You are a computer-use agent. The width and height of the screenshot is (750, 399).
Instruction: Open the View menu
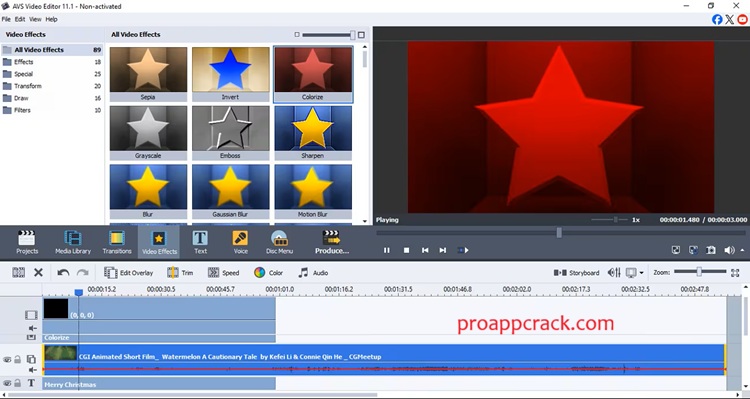pyautogui.click(x=35, y=19)
